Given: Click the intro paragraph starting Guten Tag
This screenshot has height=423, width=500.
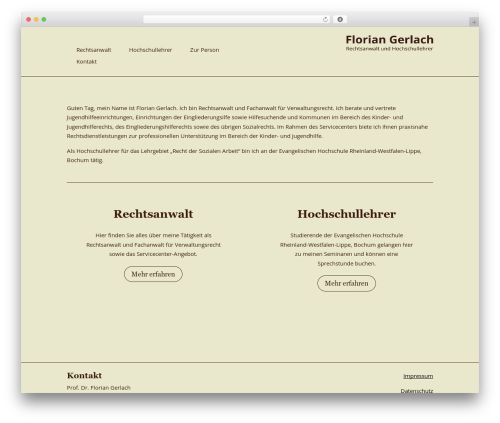Looking at the screenshot, I should [x=247, y=122].
